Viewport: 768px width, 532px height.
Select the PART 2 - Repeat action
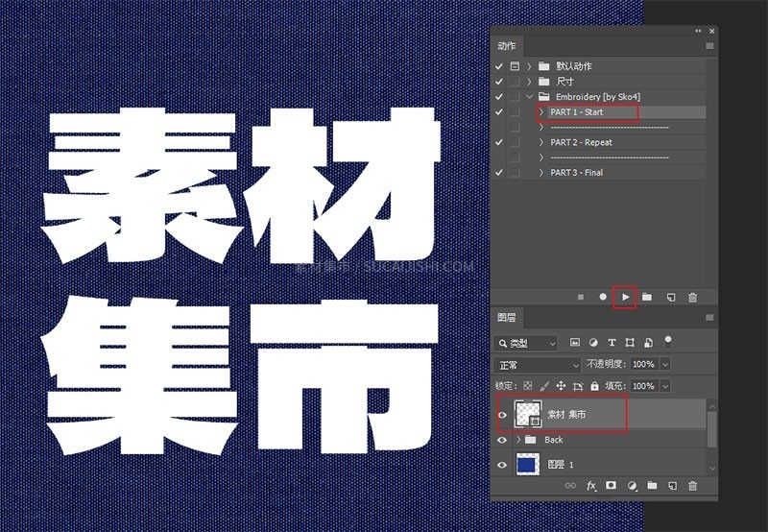581,142
